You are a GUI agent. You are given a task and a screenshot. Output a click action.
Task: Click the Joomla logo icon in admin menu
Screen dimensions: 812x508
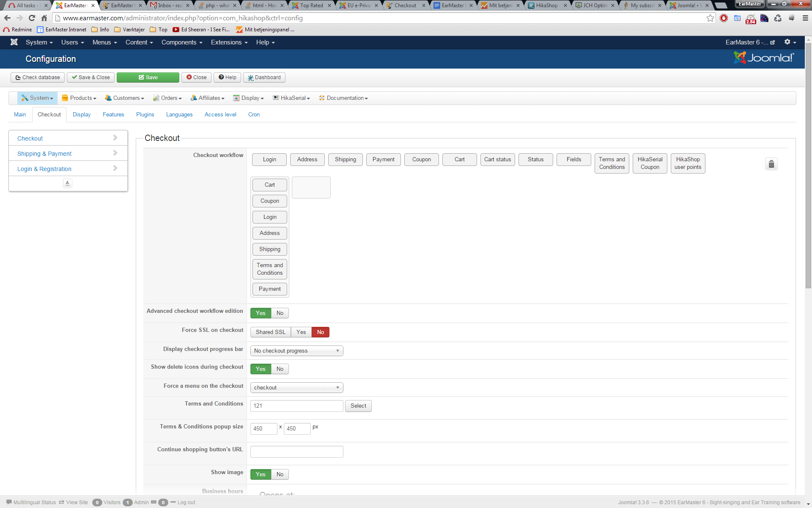click(14, 42)
